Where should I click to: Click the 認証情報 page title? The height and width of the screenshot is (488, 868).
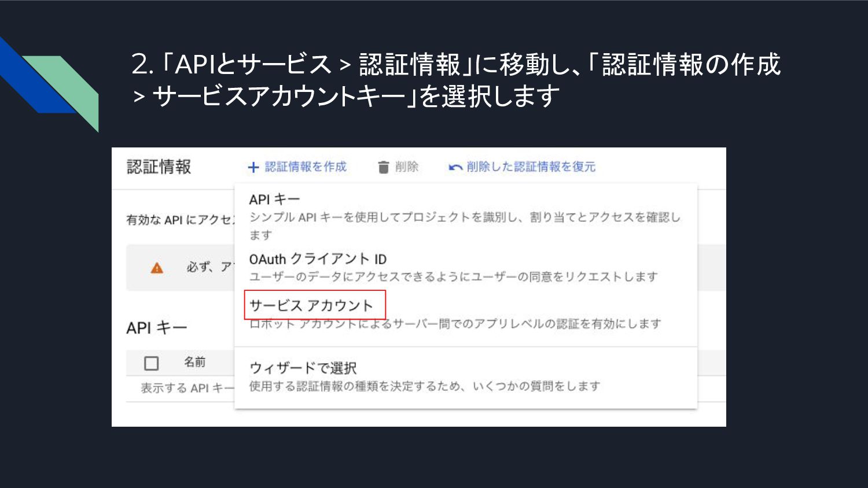(x=159, y=167)
